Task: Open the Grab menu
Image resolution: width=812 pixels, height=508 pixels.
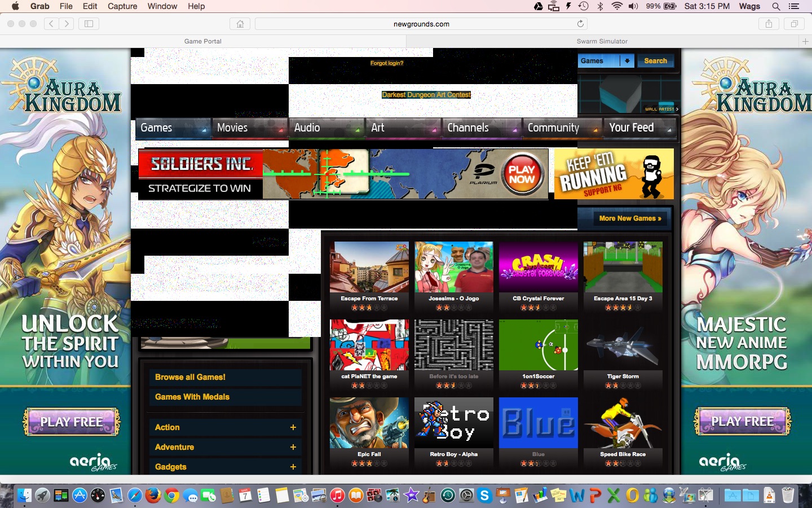Action: tap(40, 6)
